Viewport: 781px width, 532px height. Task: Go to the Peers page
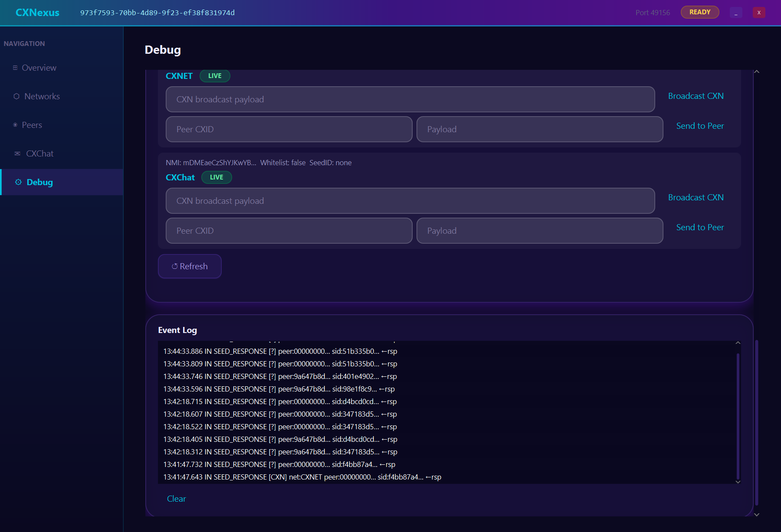(x=62, y=125)
